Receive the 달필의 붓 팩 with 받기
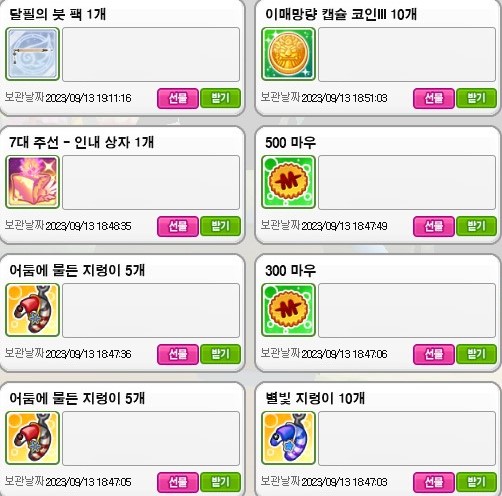 220,98
